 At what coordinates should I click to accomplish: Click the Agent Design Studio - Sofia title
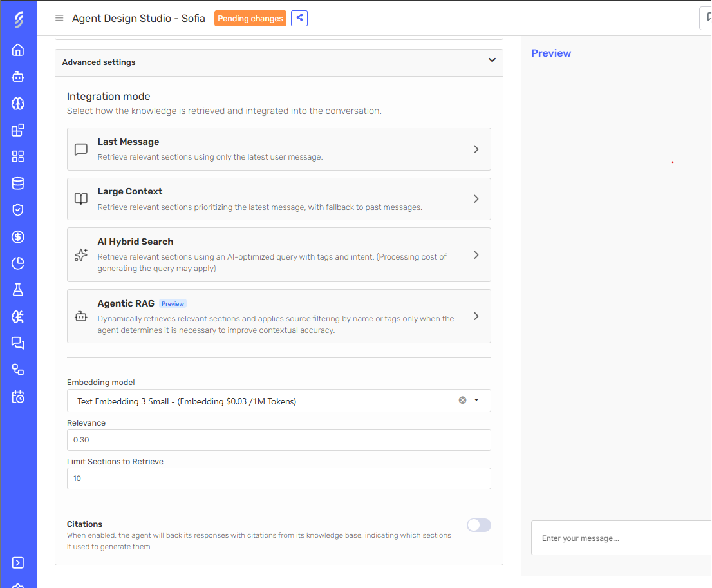point(138,19)
